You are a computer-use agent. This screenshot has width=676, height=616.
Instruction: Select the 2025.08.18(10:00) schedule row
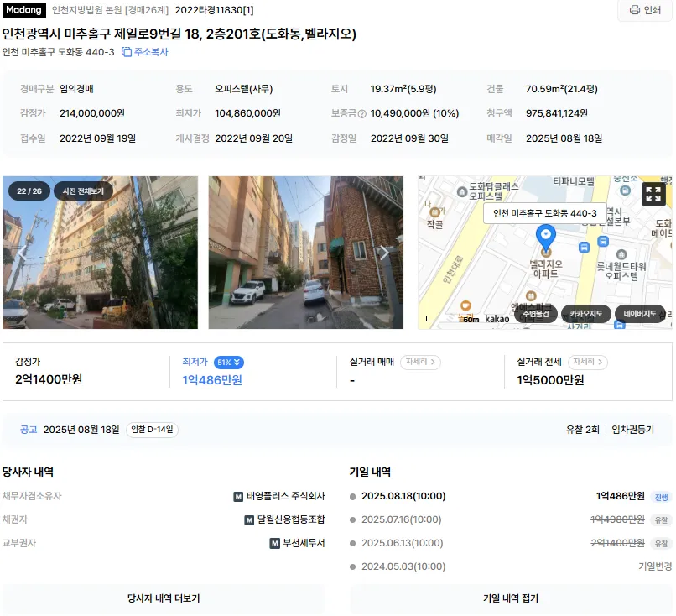511,497
